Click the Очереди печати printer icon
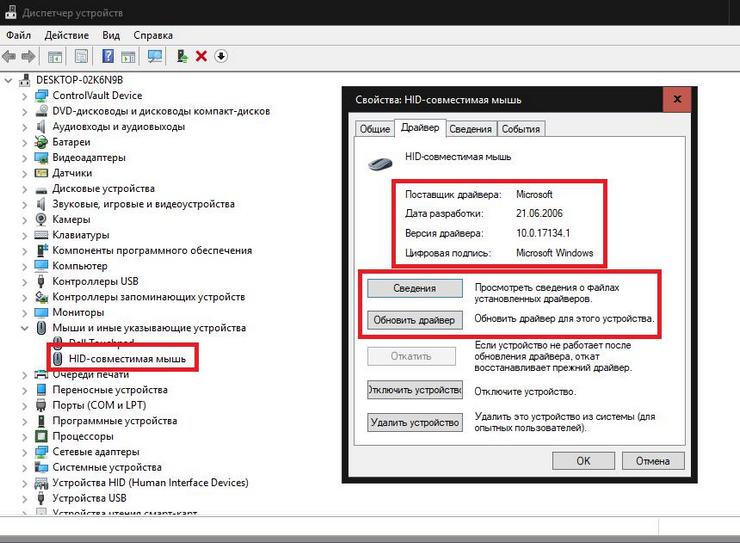Viewport: 740px width, 543px height. click(x=42, y=375)
